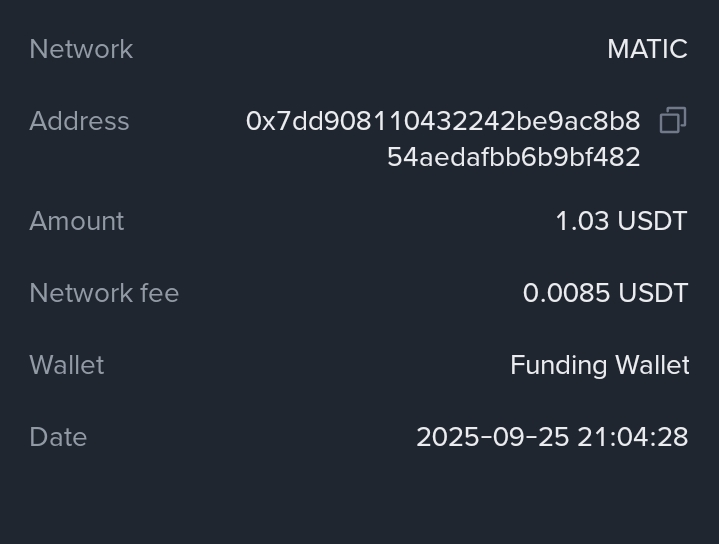Click the 0x prefix of the address

pyautogui.click(x=260, y=121)
